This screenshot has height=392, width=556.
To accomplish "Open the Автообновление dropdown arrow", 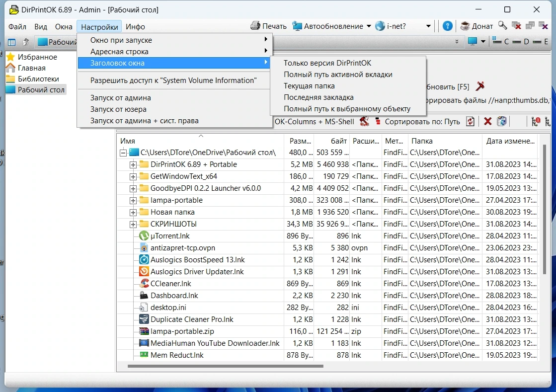I will tap(369, 26).
